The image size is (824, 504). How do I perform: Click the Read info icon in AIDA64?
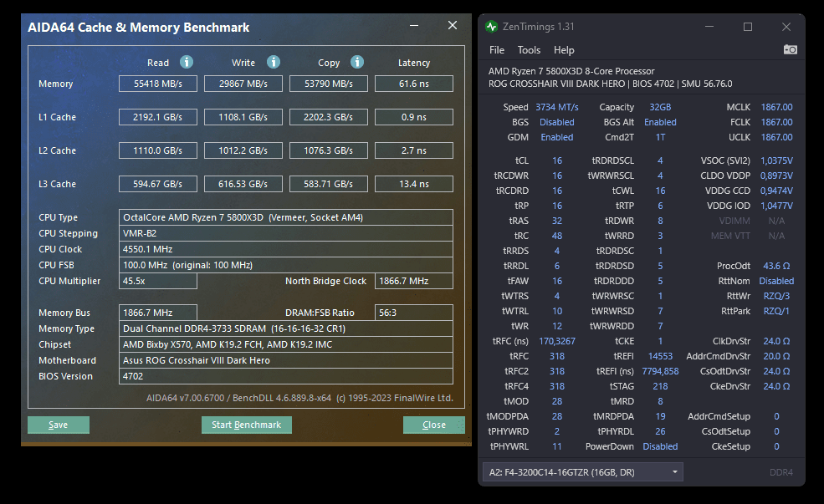186,62
